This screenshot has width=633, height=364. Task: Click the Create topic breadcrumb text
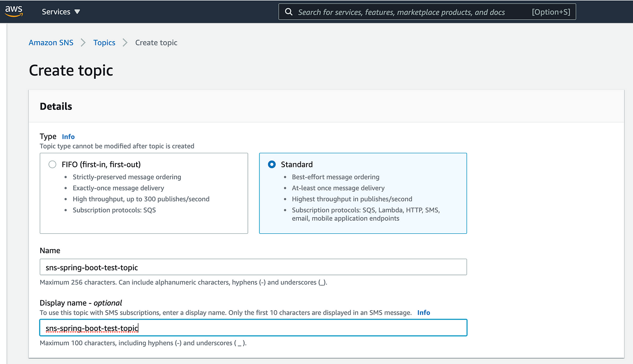click(x=156, y=43)
